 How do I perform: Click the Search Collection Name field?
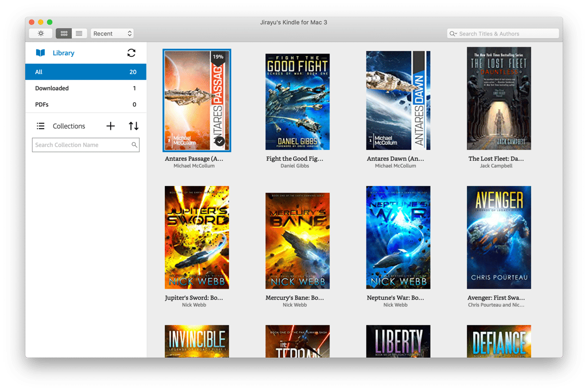82,145
